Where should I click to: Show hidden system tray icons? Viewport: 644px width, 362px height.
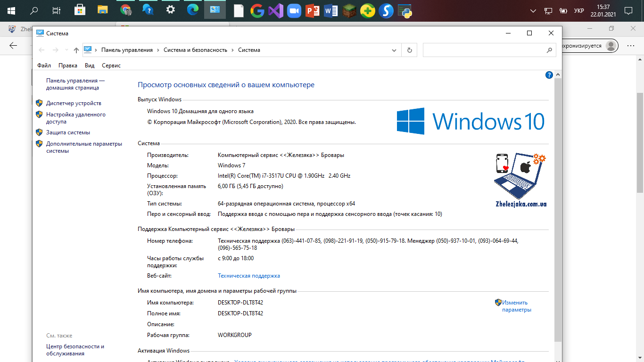tap(533, 10)
